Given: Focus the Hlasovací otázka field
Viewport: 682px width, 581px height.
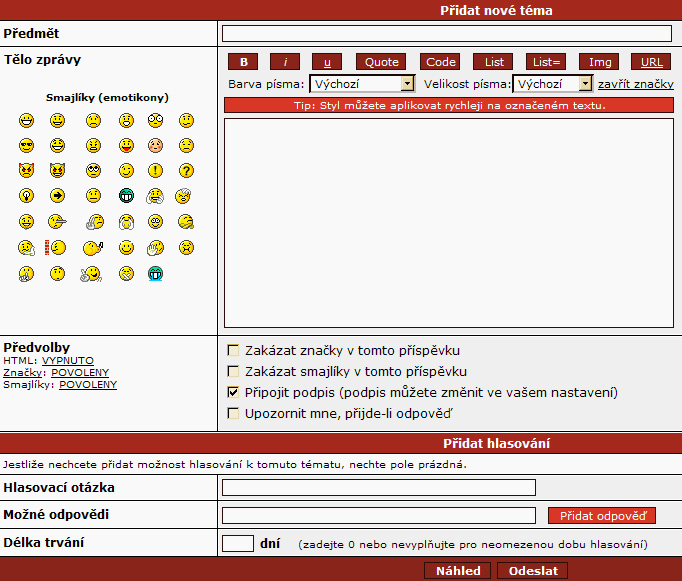Looking at the screenshot, I should click(x=379, y=488).
